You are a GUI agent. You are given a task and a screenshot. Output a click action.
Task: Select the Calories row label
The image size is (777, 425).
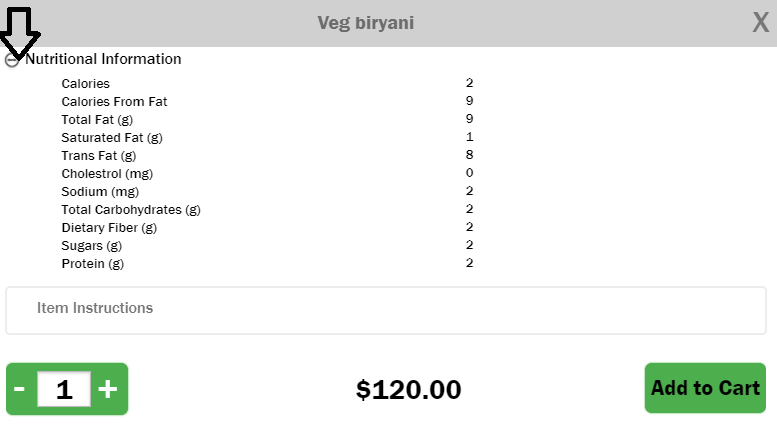(86, 84)
